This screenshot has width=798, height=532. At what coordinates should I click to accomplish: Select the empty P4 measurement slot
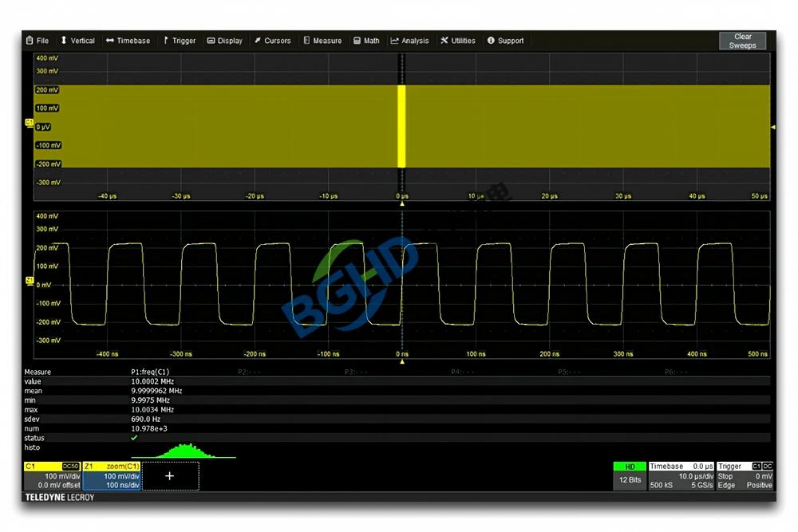pos(463,372)
